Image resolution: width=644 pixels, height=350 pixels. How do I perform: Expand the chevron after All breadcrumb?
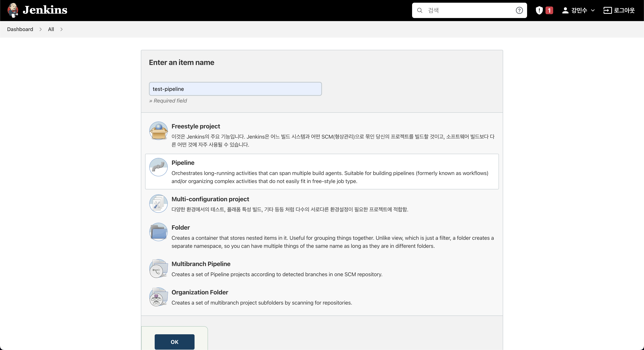pyautogui.click(x=62, y=29)
